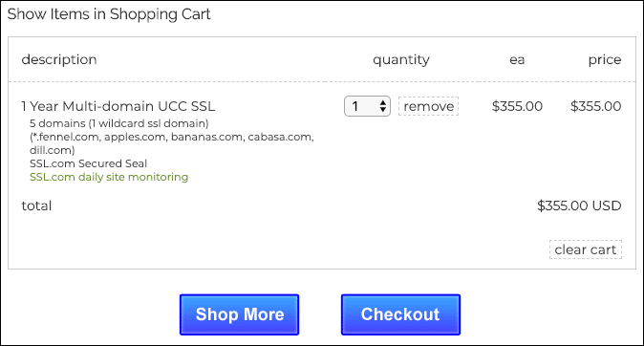
Task: Click the total label in the cart
Action: click(36, 205)
